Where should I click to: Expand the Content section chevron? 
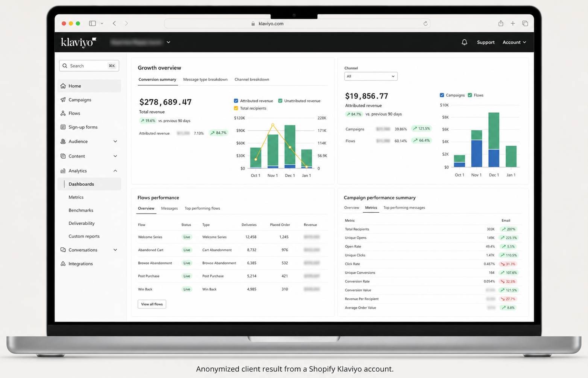115,156
